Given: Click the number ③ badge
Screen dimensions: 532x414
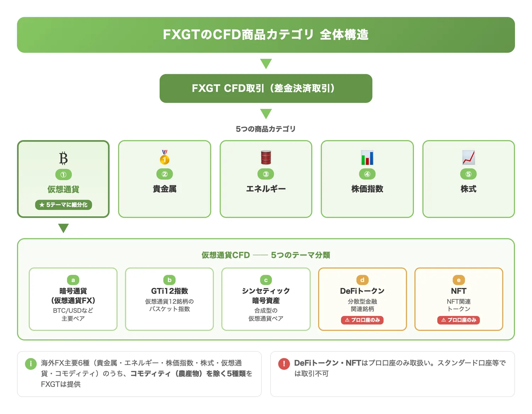Looking at the screenshot, I should (x=266, y=174).
